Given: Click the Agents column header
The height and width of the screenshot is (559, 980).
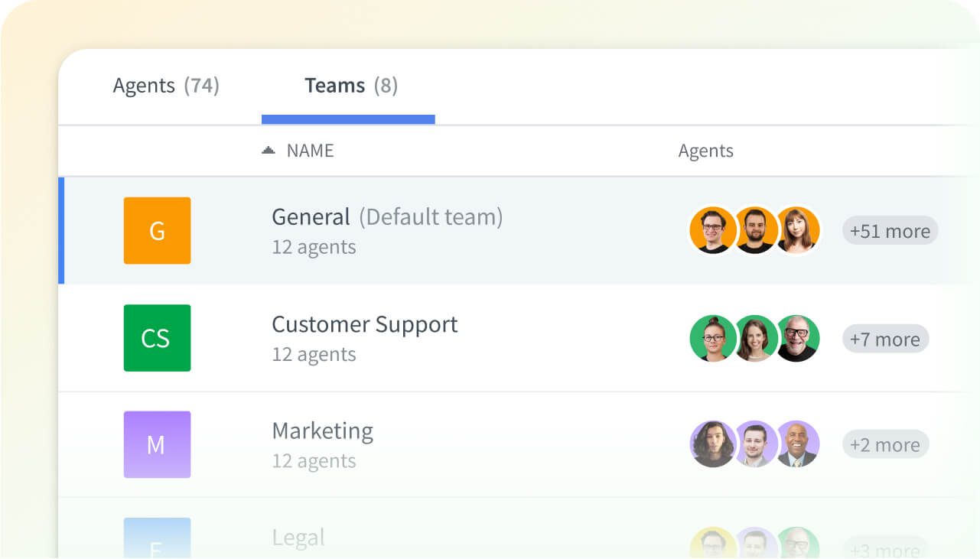Looking at the screenshot, I should click(705, 151).
